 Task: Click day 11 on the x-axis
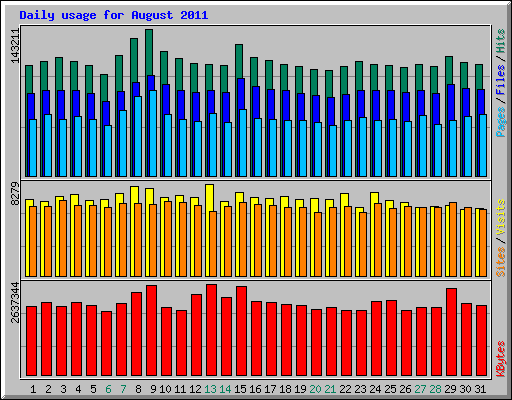click(180, 389)
